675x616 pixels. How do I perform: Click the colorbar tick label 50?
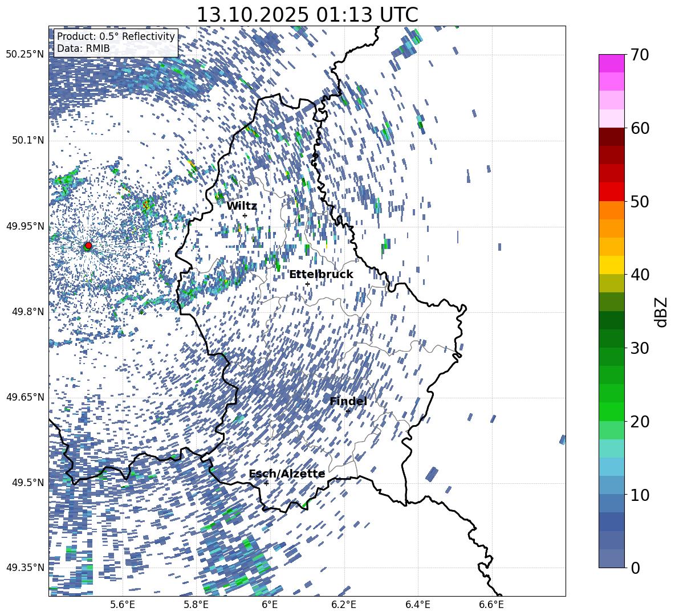[640, 202]
